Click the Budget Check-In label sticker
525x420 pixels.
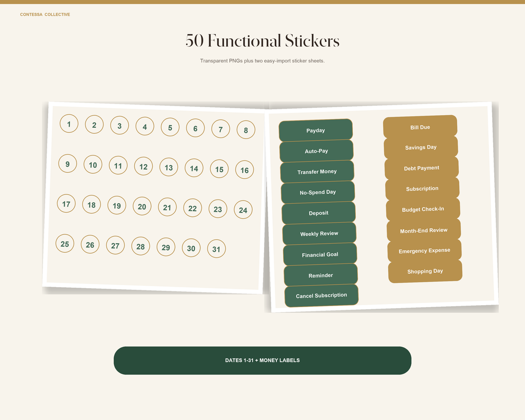423,209
